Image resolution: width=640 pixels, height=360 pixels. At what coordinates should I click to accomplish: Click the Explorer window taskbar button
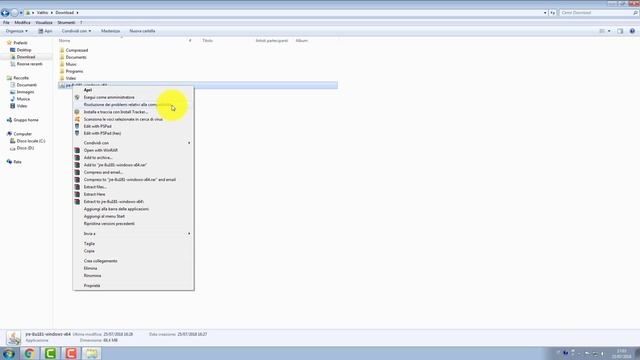coord(92,353)
